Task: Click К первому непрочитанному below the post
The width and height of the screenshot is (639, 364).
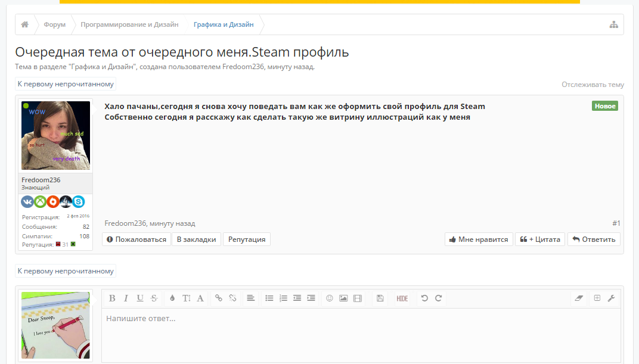Action: pos(66,270)
